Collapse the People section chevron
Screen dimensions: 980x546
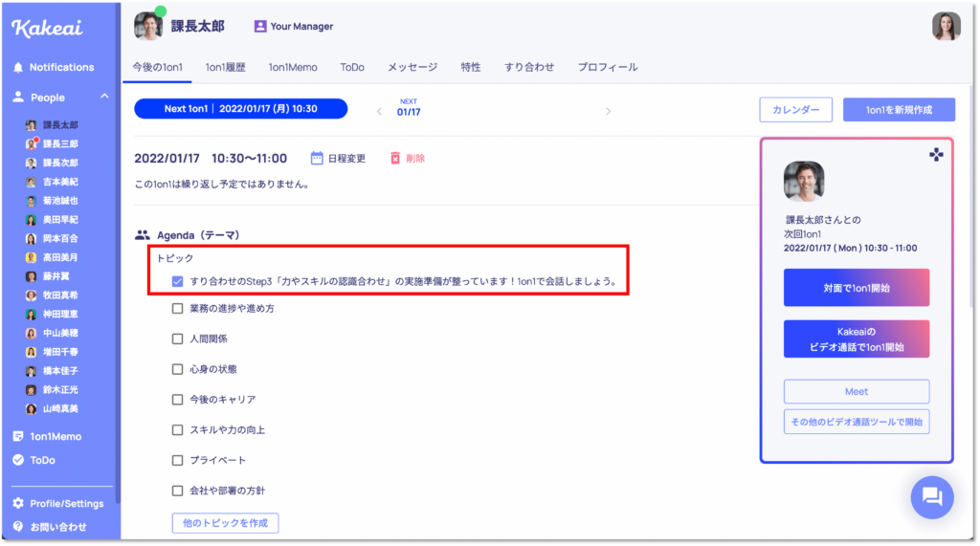(x=104, y=97)
